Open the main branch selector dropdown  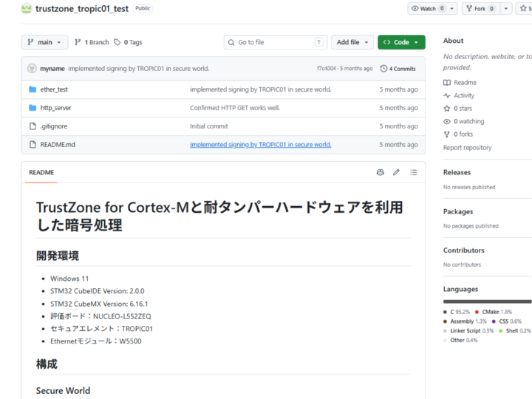click(44, 42)
